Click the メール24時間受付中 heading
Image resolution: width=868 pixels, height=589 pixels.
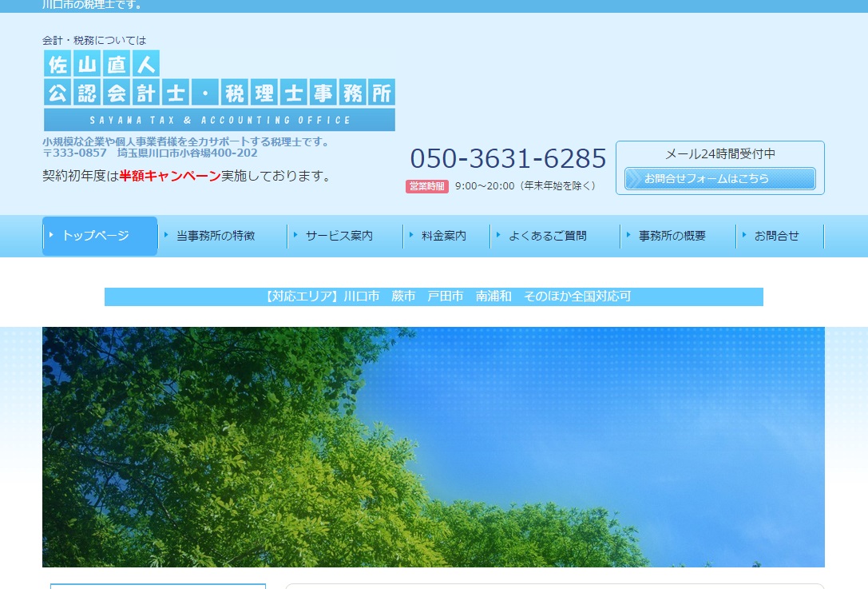click(x=719, y=154)
